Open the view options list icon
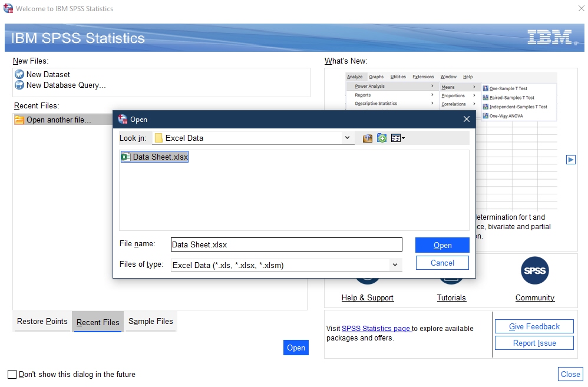Viewport: 588px width, 387px height. (x=398, y=138)
